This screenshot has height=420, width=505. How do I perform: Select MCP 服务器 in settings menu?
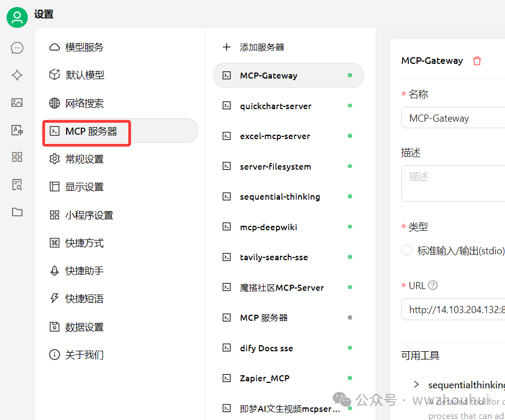[x=121, y=131]
